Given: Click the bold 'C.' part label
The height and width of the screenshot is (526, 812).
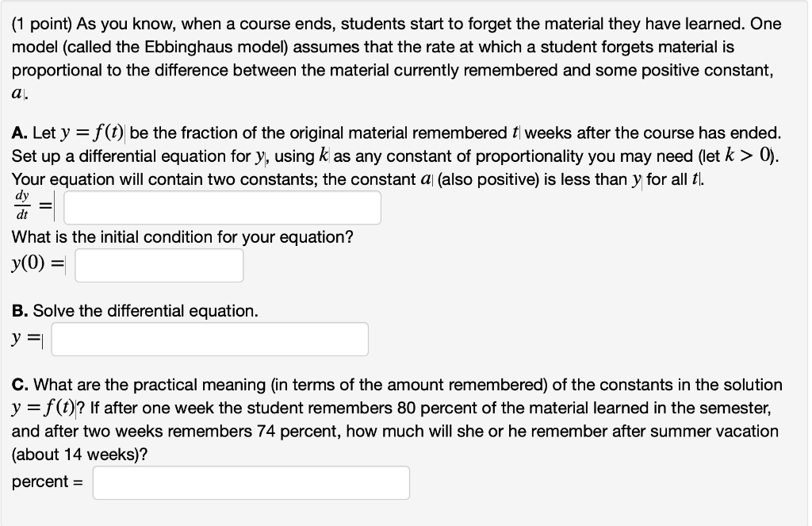Looking at the screenshot, I should [20, 385].
